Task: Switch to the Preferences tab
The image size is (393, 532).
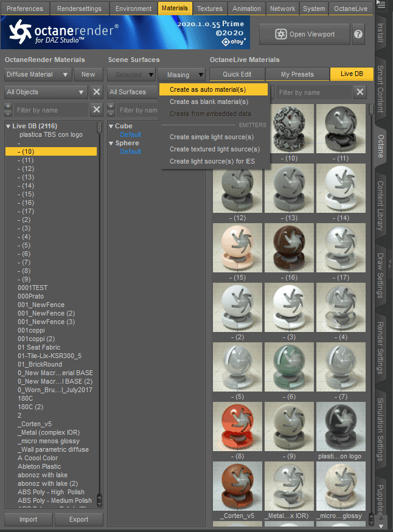Action: [x=25, y=9]
